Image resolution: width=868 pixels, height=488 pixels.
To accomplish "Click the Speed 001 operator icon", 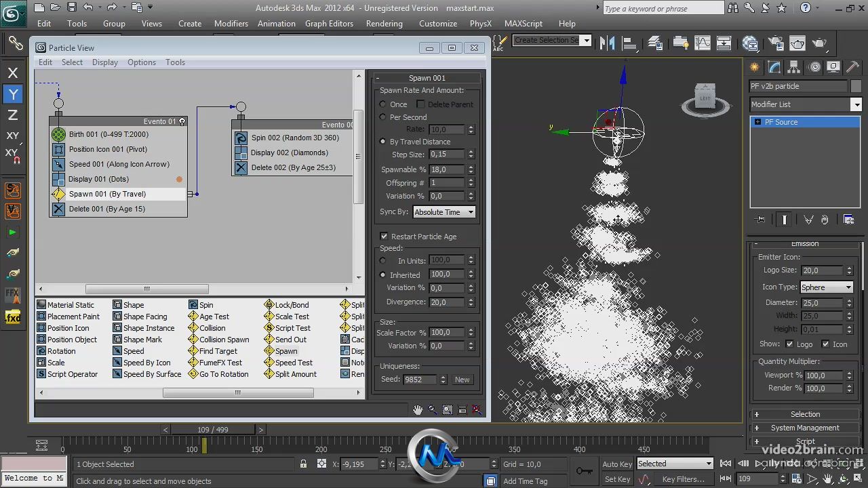I will pyautogui.click(x=59, y=164).
